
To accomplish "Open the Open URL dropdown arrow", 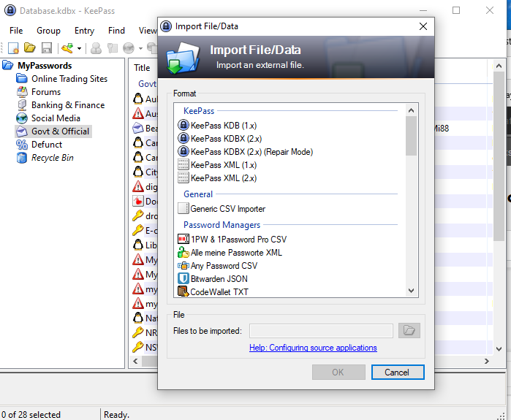I will [140, 48].
